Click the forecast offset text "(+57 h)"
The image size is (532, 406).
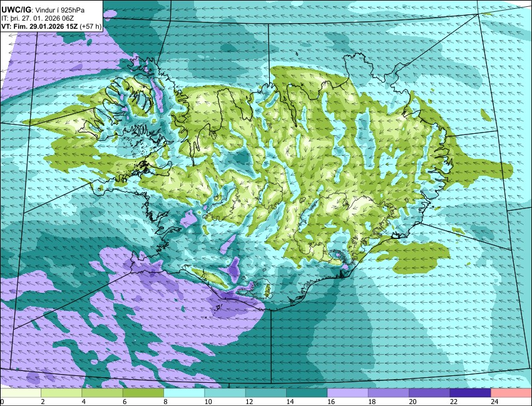[91, 26]
